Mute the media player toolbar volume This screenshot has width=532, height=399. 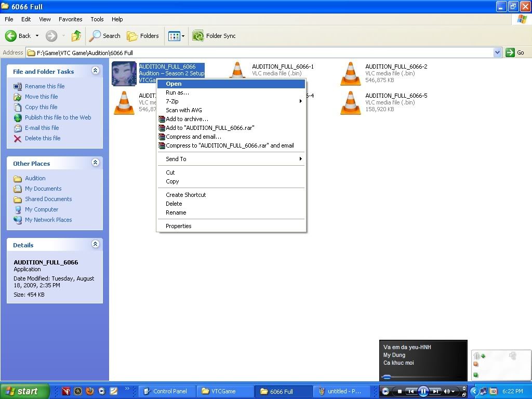pos(447,392)
